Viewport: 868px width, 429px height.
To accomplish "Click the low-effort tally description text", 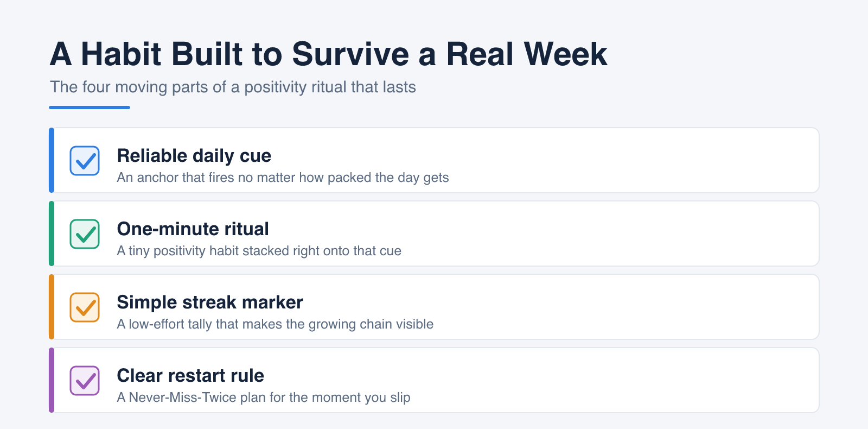I will pos(276,324).
